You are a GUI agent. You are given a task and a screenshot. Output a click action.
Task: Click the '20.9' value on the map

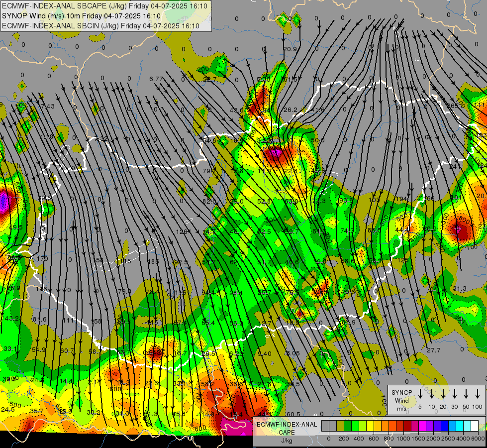tap(290, 49)
